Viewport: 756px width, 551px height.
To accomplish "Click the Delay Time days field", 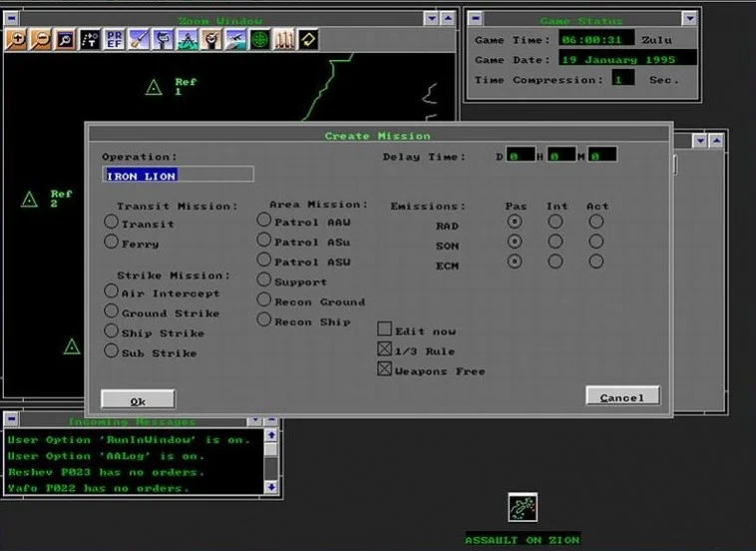I will click(521, 155).
